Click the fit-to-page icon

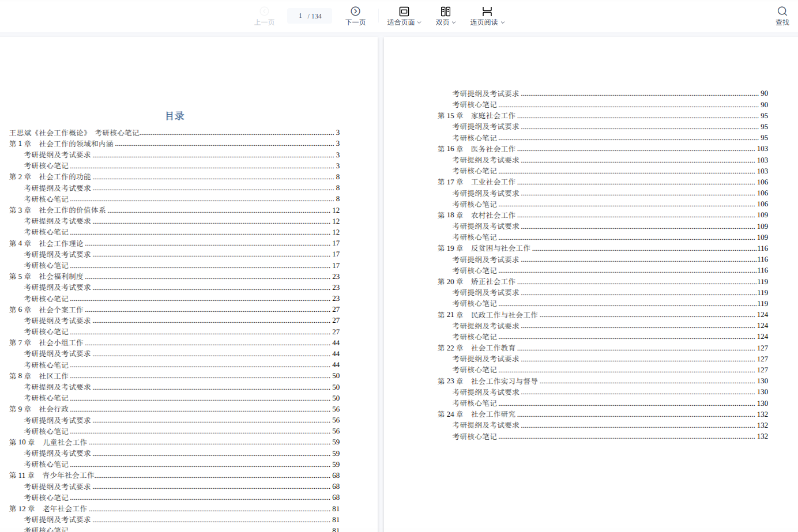point(404,11)
